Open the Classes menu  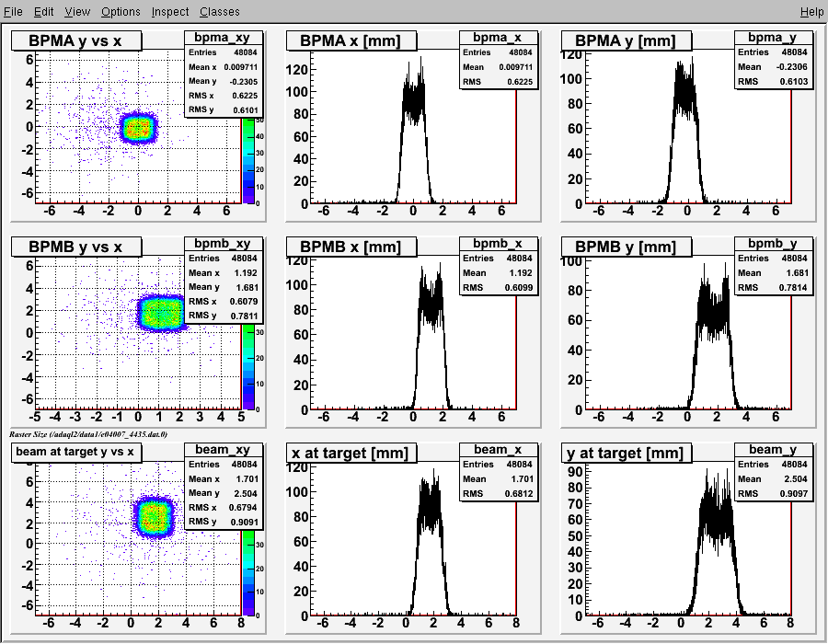point(220,11)
